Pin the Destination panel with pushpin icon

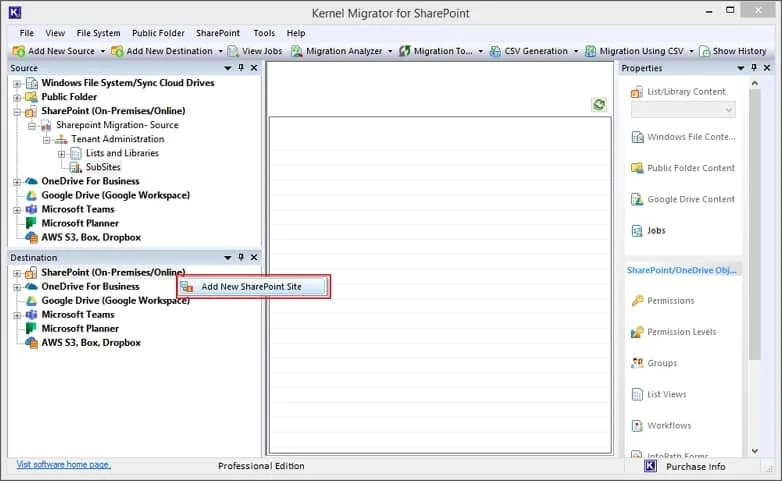point(241,257)
